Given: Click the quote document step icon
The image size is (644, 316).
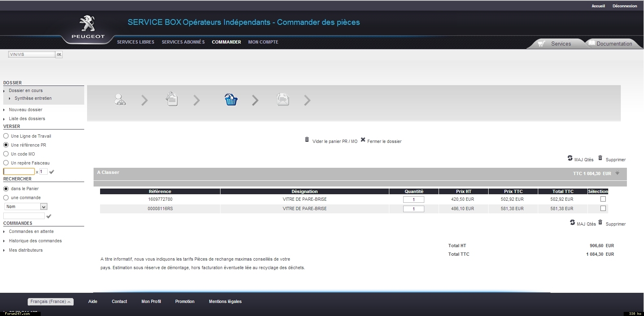Looking at the screenshot, I should tap(283, 99).
